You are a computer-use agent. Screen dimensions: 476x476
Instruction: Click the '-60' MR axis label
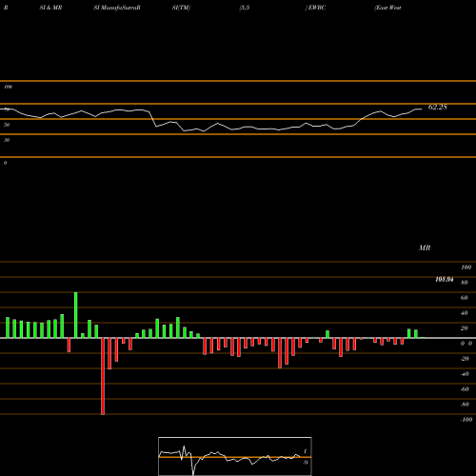[x=465, y=389]
